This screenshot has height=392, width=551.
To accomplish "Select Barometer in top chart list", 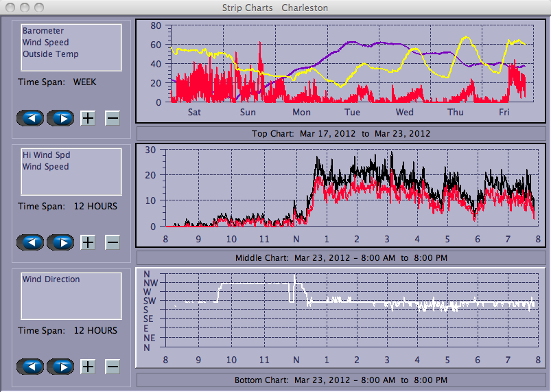I will [43, 31].
